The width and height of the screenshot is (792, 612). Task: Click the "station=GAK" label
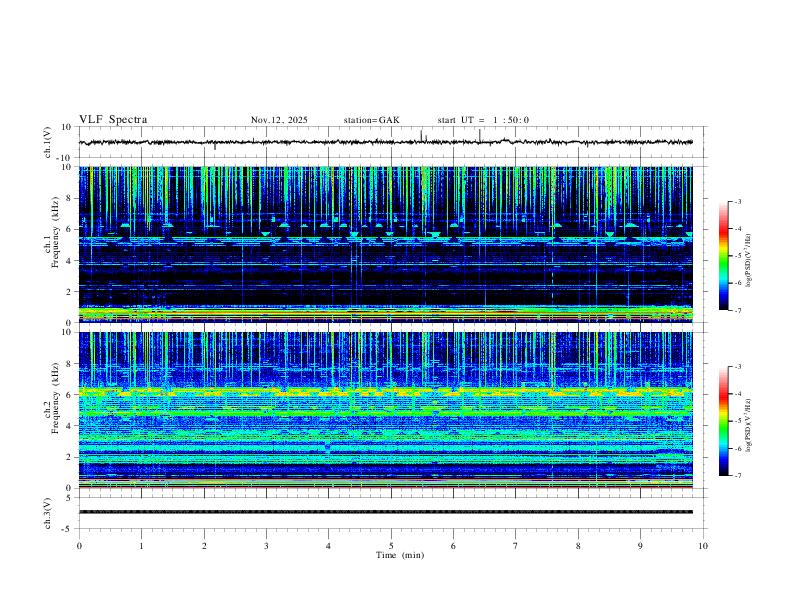tap(371, 120)
